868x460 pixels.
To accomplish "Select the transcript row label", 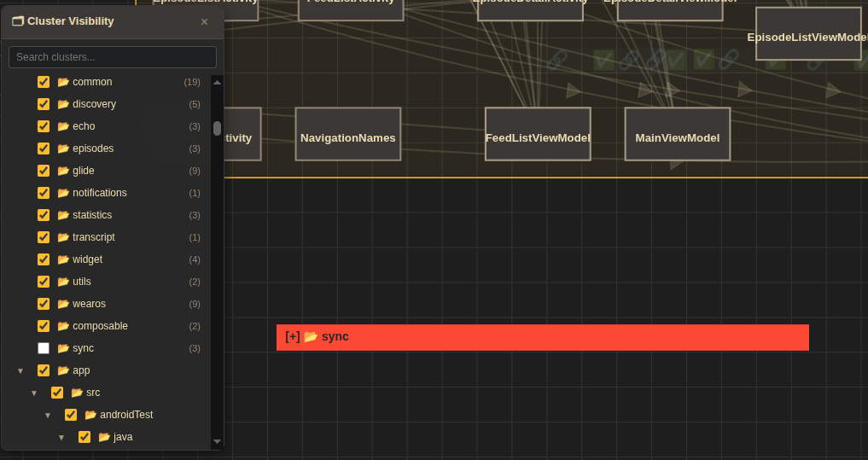I will tap(94, 237).
